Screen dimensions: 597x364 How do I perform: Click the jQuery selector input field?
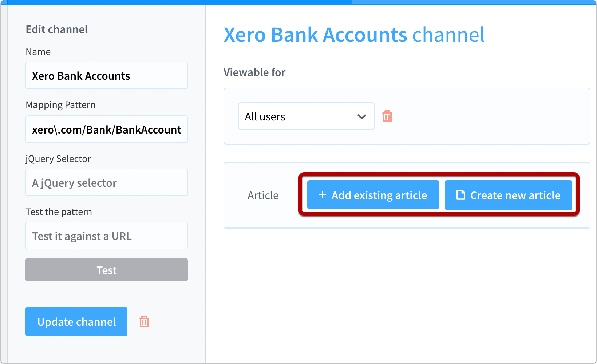coord(107,182)
